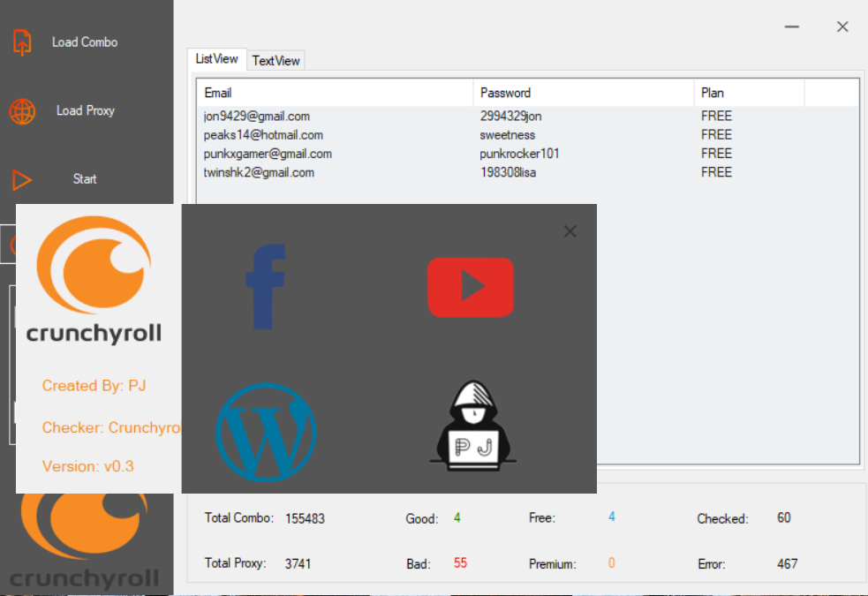
Task: Click the orange Premium count "0"
Action: 612,563
